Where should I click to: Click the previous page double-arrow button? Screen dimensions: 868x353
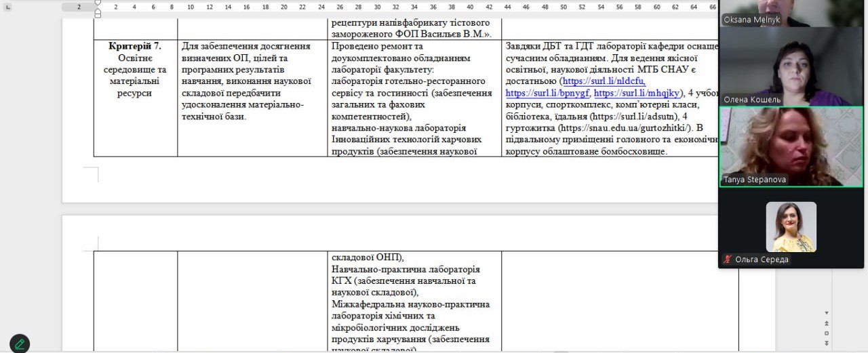click(826, 323)
